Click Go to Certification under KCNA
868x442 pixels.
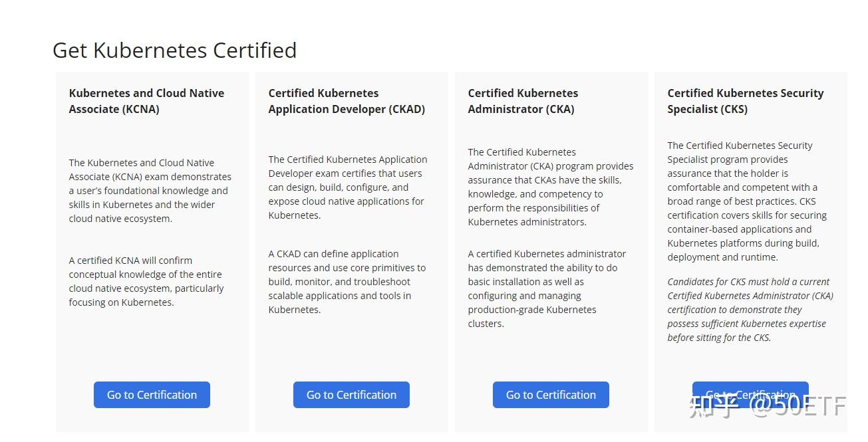152,394
